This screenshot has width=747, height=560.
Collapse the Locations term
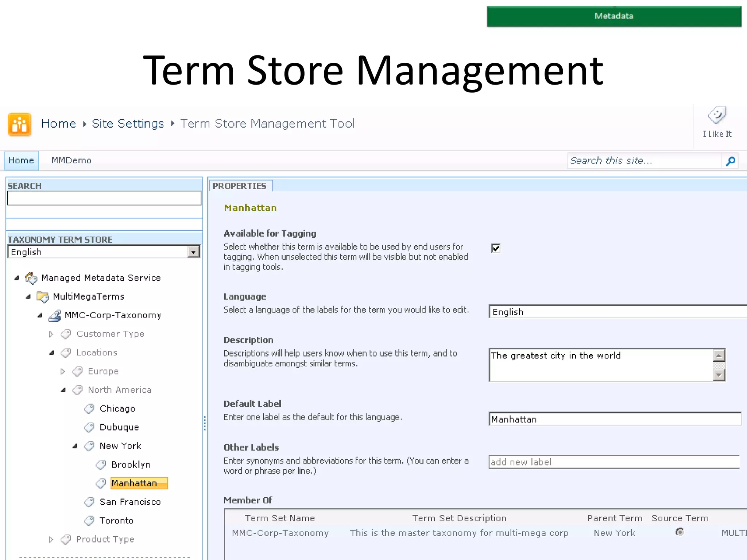(51, 353)
